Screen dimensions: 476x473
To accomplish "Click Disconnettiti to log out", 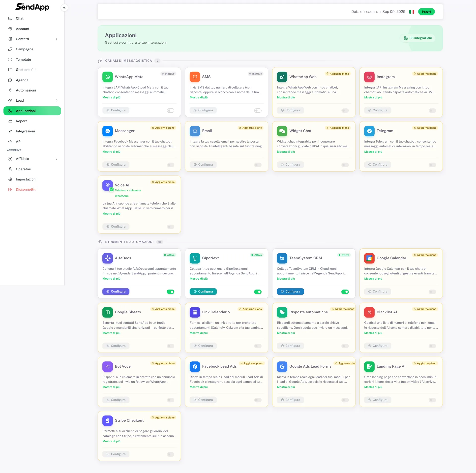I will coord(32,189).
